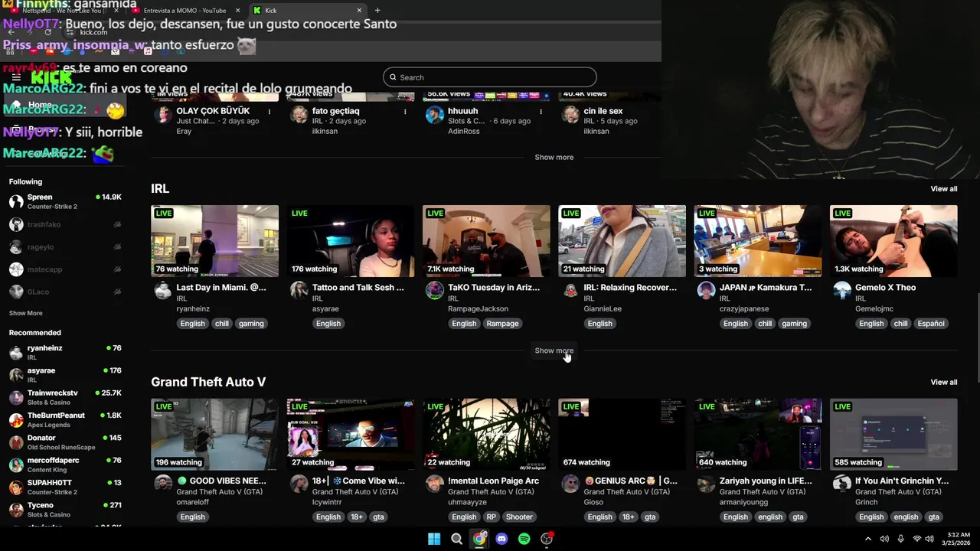Click Grinch avatar under If You Ain't Grinchin

pos(842,484)
